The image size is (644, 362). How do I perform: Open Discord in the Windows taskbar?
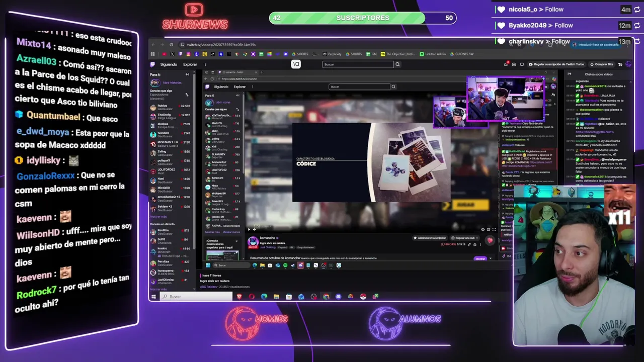338,297
